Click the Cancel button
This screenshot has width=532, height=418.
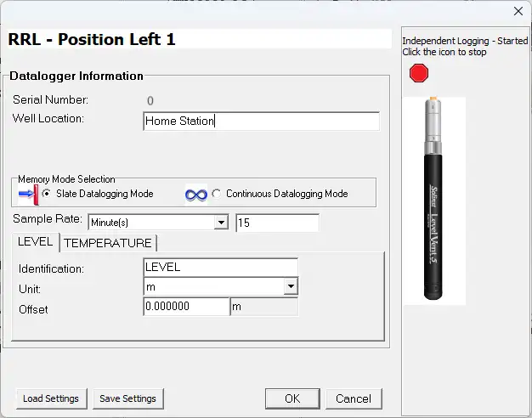pyautogui.click(x=354, y=398)
